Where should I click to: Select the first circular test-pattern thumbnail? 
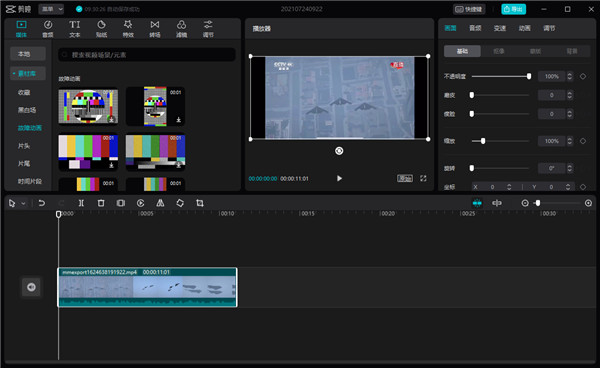click(x=88, y=106)
